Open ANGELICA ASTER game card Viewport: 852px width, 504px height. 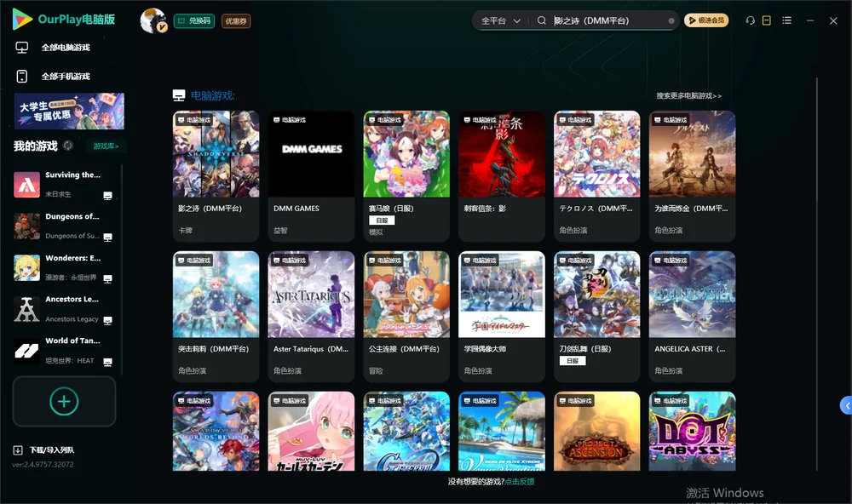coord(692,317)
